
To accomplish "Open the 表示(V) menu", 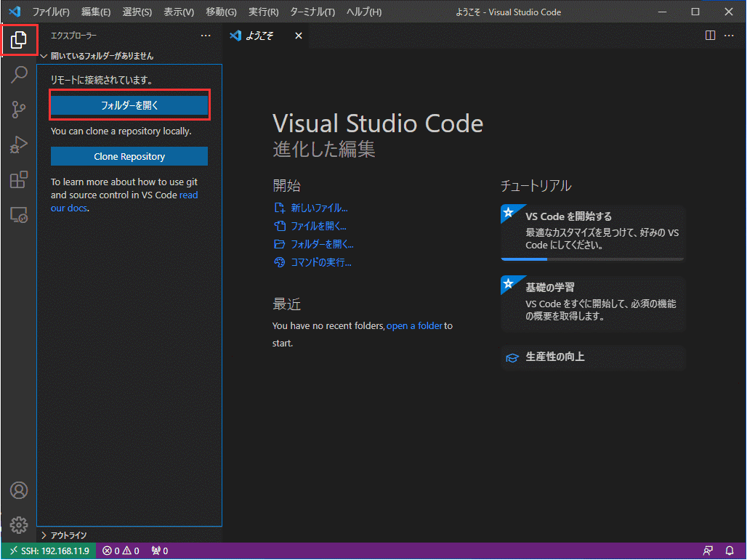I will [179, 12].
